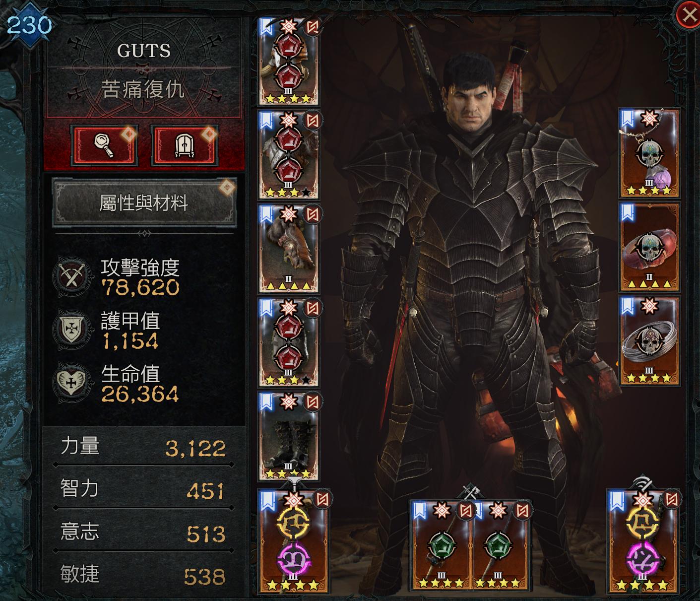Open 屬性與材料 attributes and materials
The image size is (700, 601).
tap(144, 203)
